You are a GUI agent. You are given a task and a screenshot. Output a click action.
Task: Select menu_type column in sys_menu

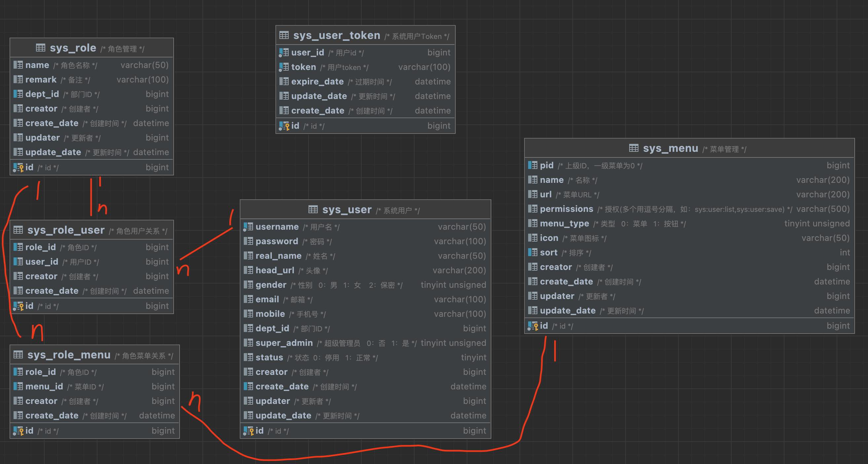[689, 223]
